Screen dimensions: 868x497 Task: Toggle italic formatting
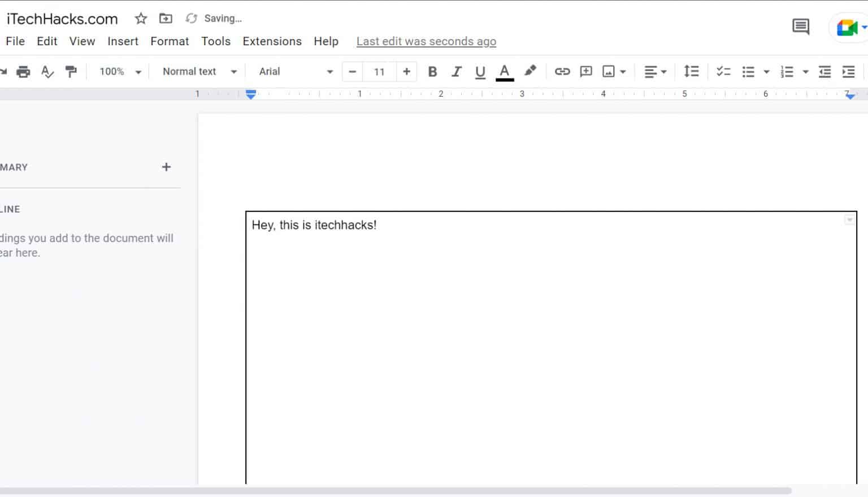coord(456,71)
